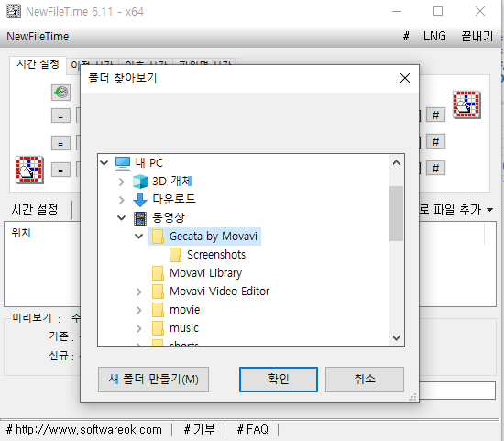Select the Screenshots folder label
The height and width of the screenshot is (441, 504).
tap(216, 255)
